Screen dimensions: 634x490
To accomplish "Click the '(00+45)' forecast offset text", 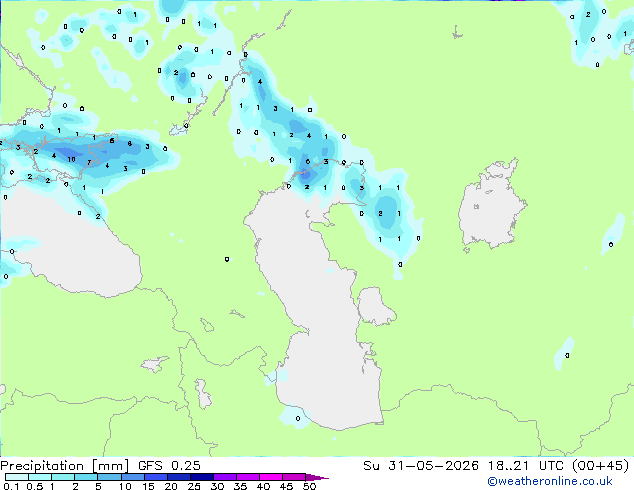I will coord(601,466).
